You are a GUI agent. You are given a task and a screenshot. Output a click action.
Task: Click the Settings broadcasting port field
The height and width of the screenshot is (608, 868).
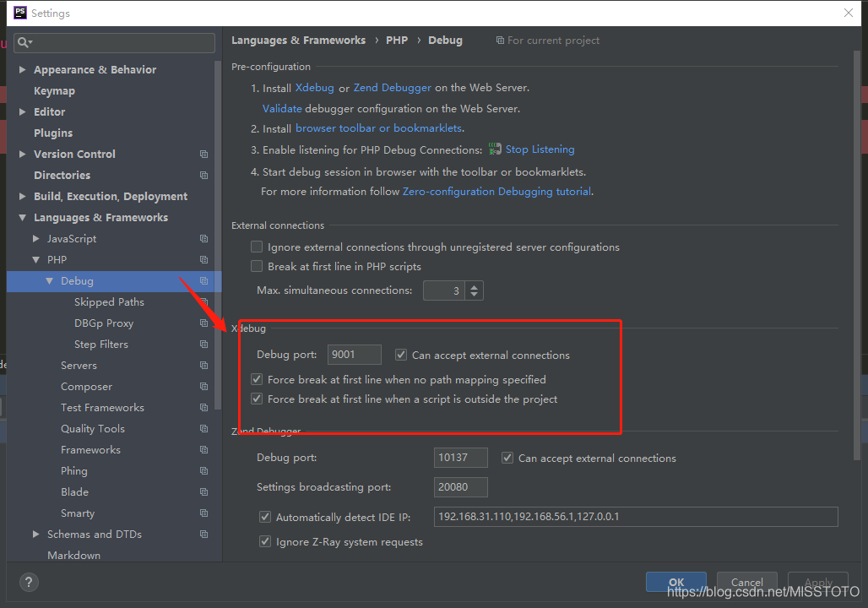(460, 486)
